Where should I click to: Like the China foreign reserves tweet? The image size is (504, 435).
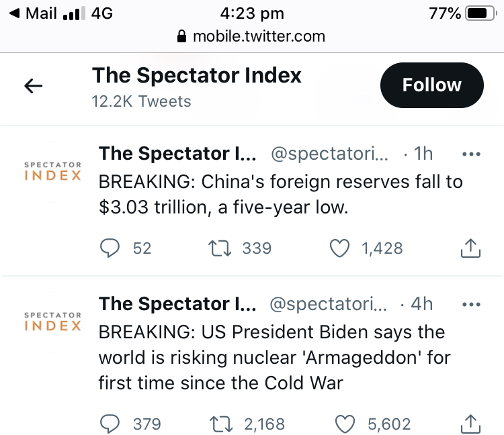pyautogui.click(x=341, y=248)
